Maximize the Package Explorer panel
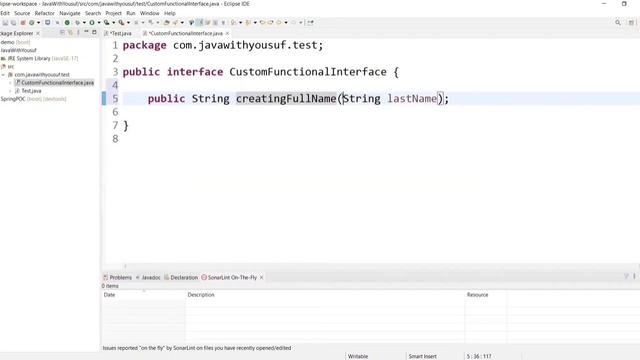 94,32
